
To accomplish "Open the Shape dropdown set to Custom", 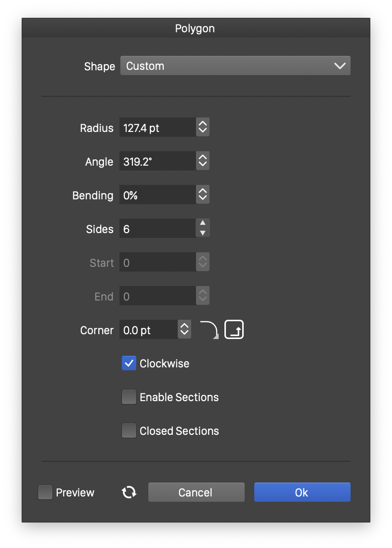I will (235, 66).
